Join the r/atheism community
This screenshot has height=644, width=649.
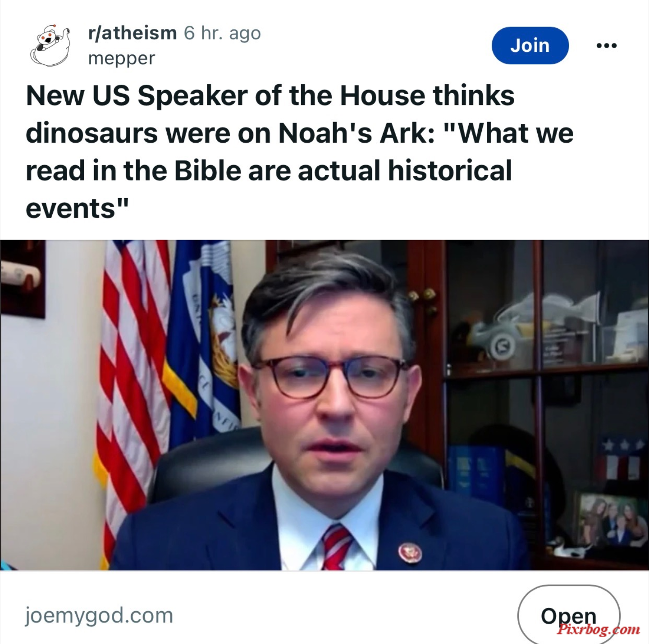(x=530, y=45)
